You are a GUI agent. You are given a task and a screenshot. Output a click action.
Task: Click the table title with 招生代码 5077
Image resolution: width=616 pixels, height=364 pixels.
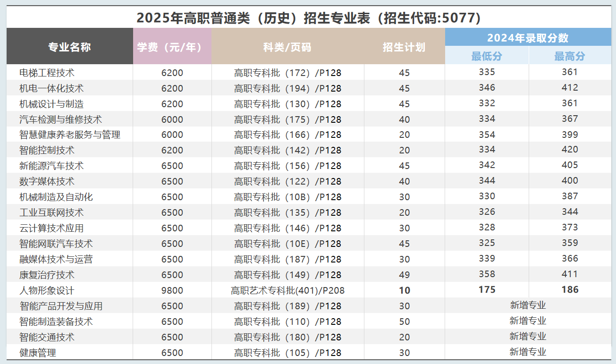(309, 18)
